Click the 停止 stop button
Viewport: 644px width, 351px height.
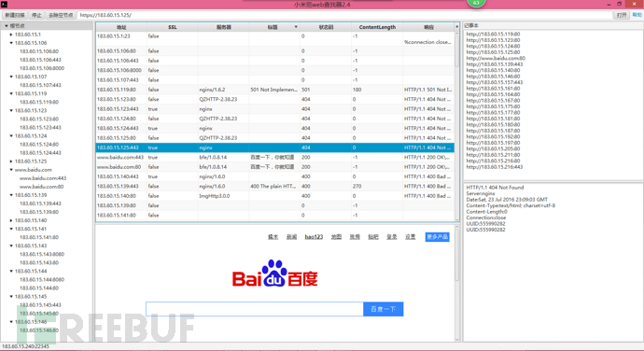[37, 15]
